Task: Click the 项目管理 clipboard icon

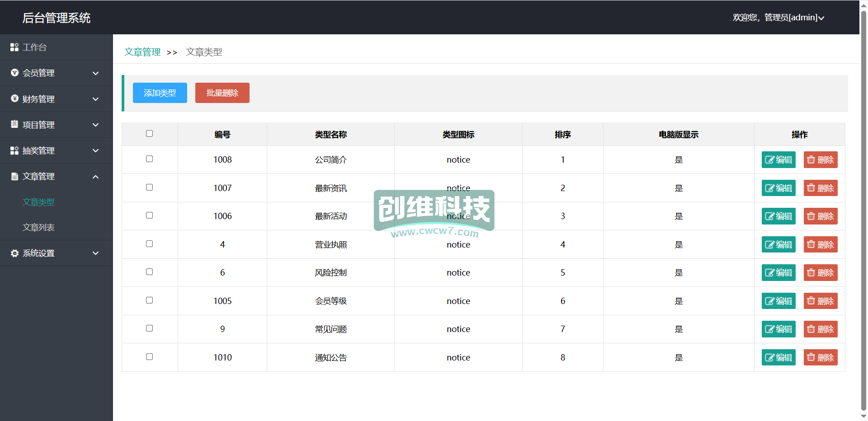Action: (x=14, y=124)
